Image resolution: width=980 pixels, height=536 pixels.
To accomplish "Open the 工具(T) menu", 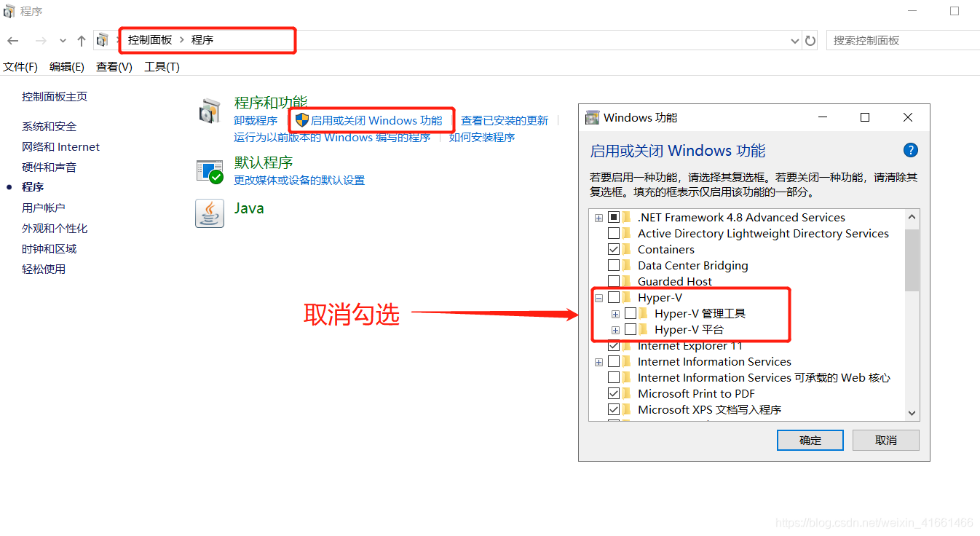I will [x=162, y=67].
